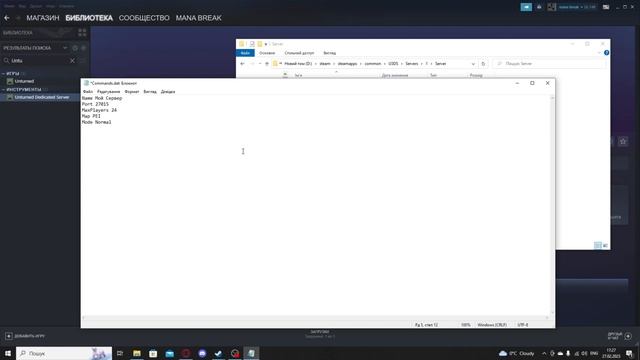The image size is (640, 360).
Task: Click the 'Port 27015' line in Notepad
Action: (95, 104)
